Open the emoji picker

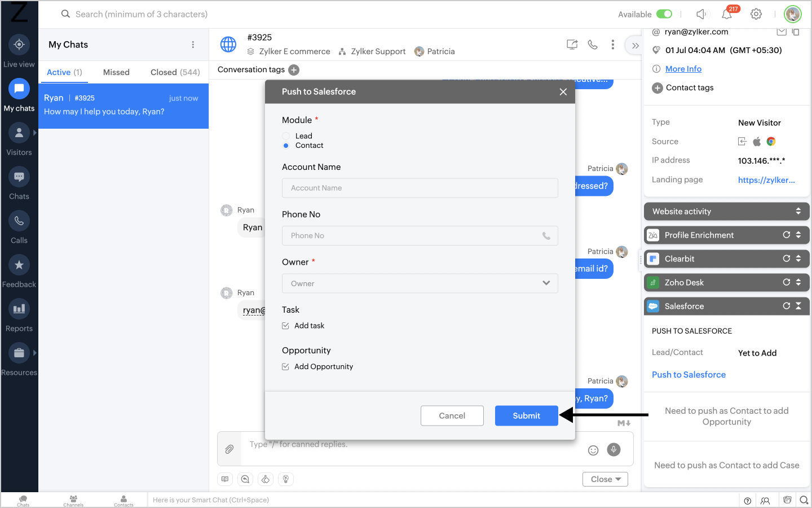tap(593, 450)
